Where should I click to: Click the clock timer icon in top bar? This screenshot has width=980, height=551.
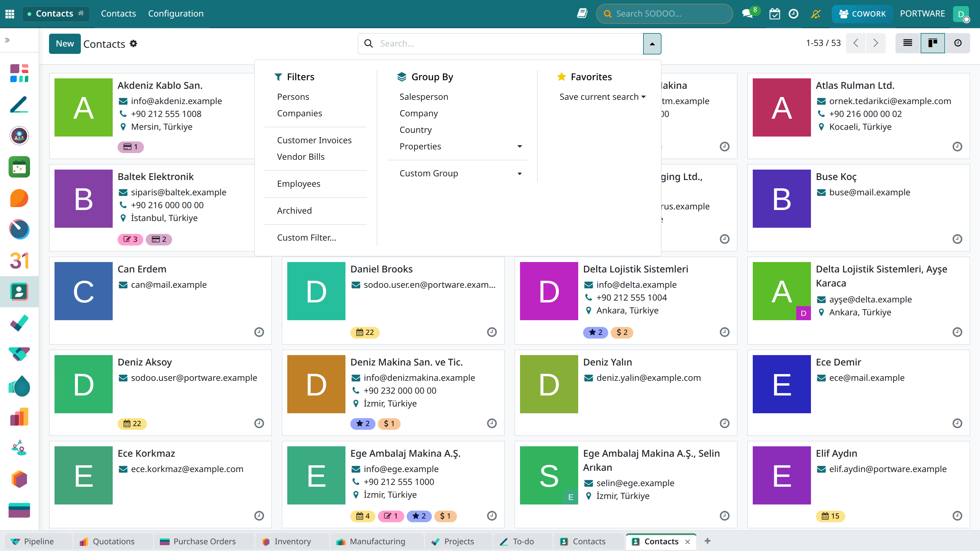click(x=793, y=14)
